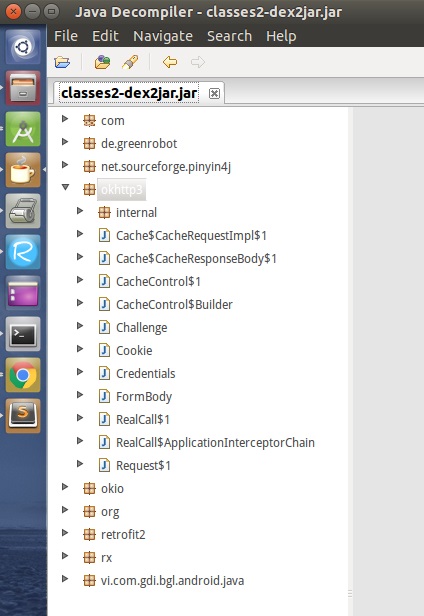The image size is (424, 616).
Task: Open the Files manager in launcher
Action: click(23, 88)
